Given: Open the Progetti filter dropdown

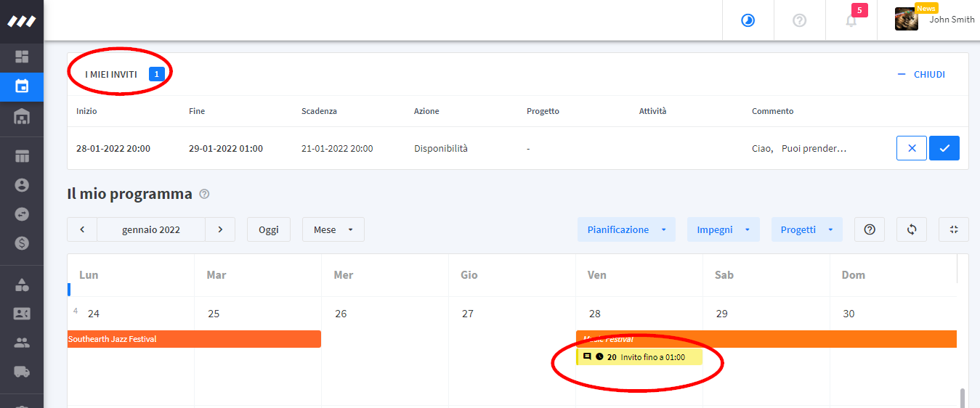Looking at the screenshot, I should tap(806, 229).
